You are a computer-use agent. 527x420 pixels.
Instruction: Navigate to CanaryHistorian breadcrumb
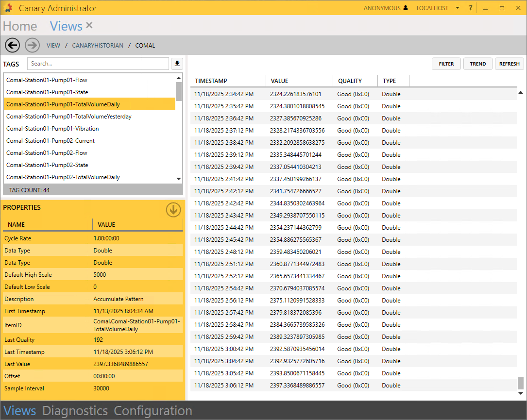[x=98, y=46]
